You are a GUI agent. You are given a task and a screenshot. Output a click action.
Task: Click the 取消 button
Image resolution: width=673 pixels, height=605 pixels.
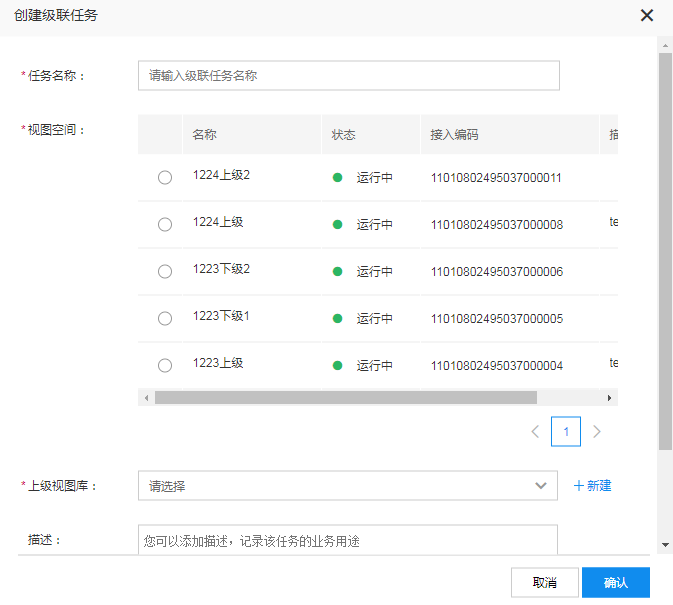pos(544,582)
